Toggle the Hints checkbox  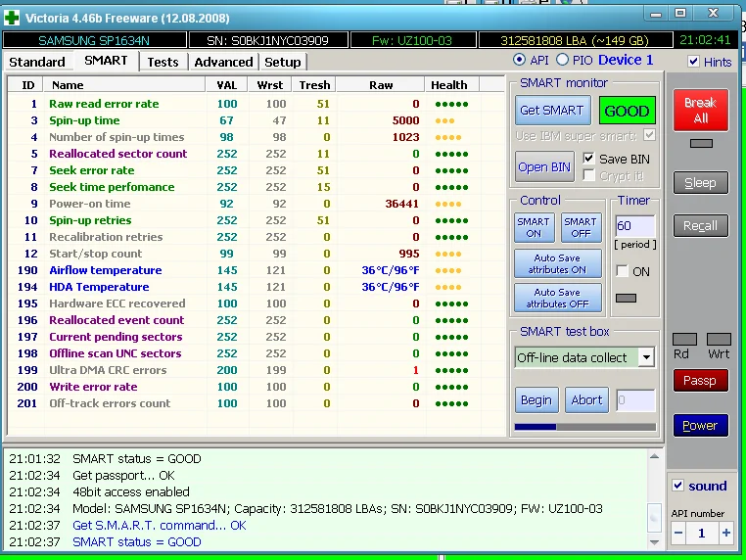[694, 62]
